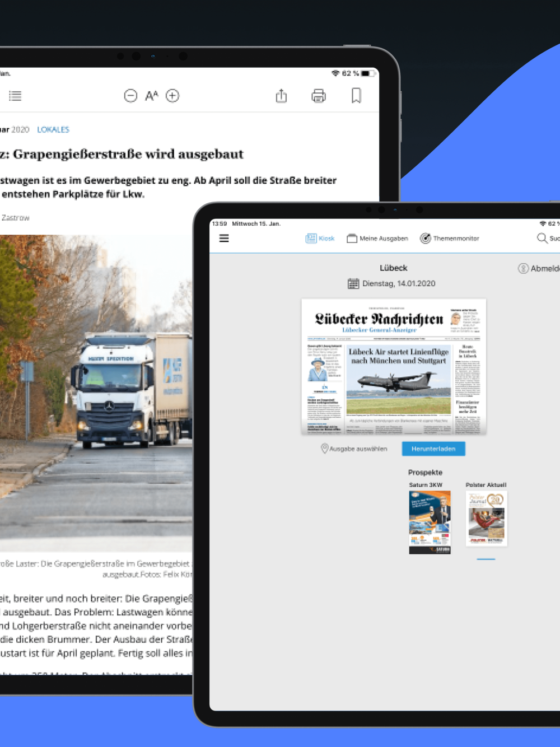
Task: Open the table of contents list icon
Action: 15,96
